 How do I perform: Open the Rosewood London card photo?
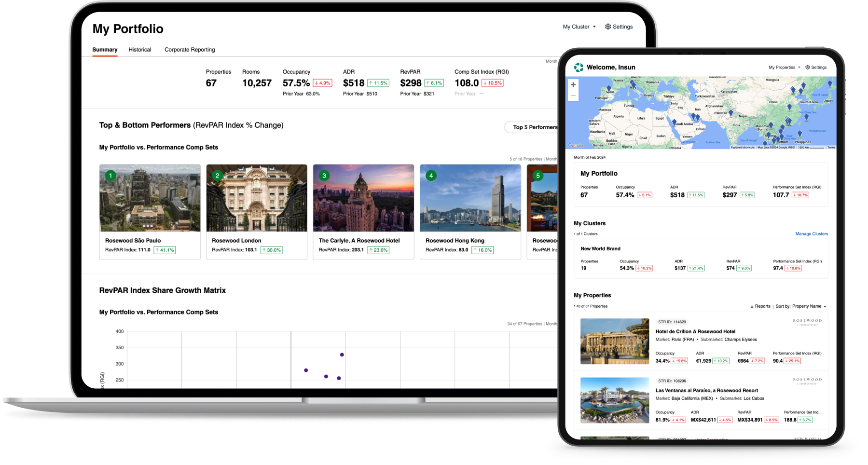(257, 198)
